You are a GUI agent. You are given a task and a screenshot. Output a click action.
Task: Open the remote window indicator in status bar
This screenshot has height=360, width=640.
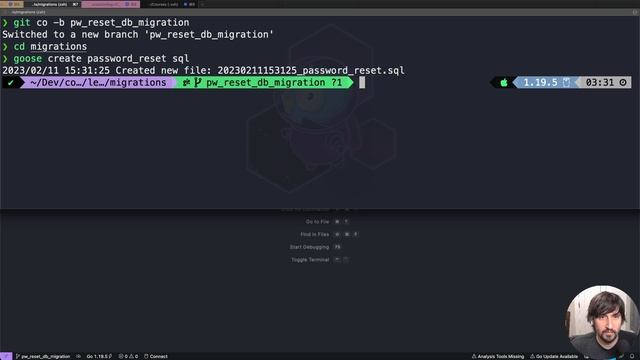tap(6, 356)
